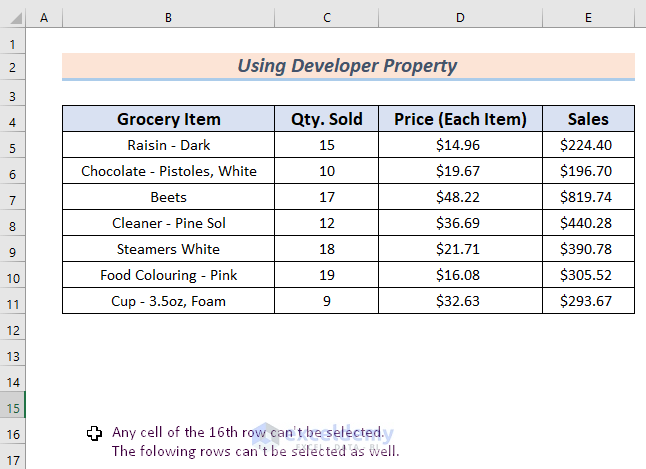Click the 16th row note text
646x469 pixels.
pos(247,433)
